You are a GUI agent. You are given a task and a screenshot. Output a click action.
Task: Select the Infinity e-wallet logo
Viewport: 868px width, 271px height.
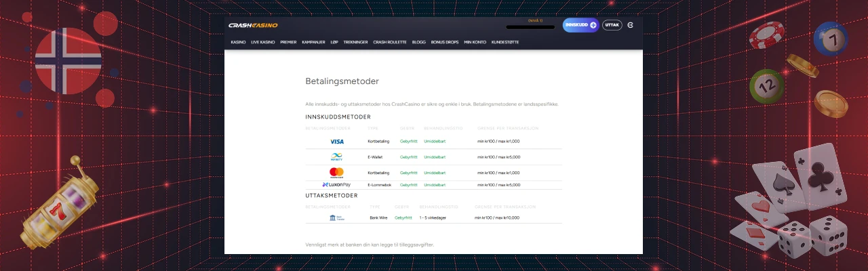pos(336,157)
